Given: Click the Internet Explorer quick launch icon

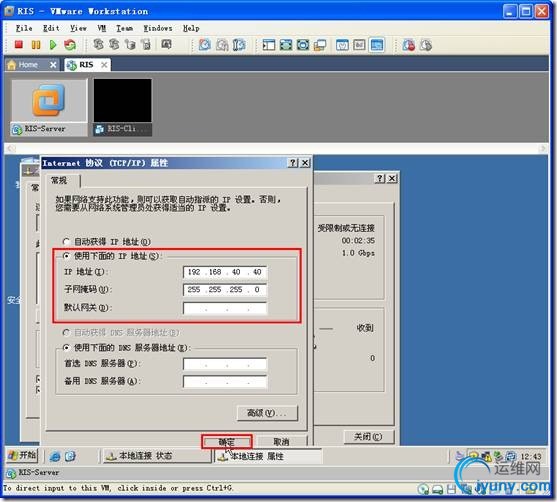Looking at the screenshot, I should click(x=55, y=457).
